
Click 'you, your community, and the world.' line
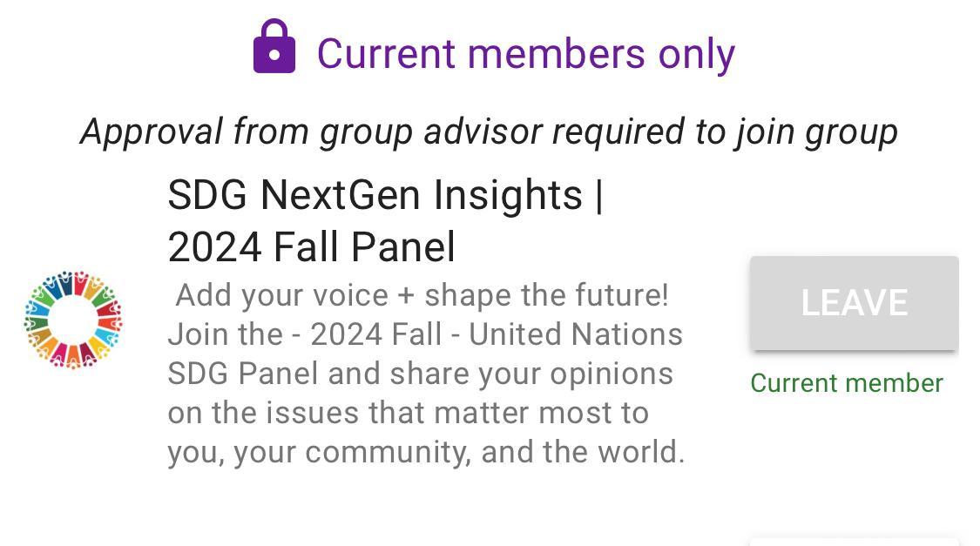(426, 452)
